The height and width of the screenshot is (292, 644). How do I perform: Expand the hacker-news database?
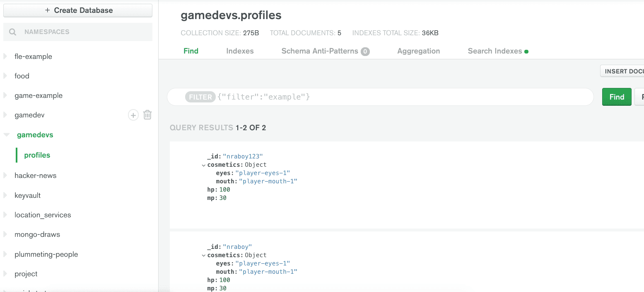(5, 175)
